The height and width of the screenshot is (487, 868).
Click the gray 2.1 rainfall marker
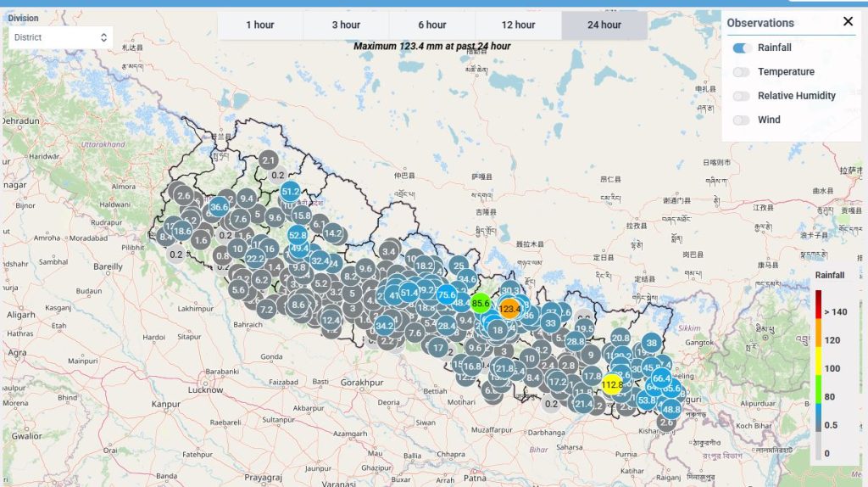269,160
